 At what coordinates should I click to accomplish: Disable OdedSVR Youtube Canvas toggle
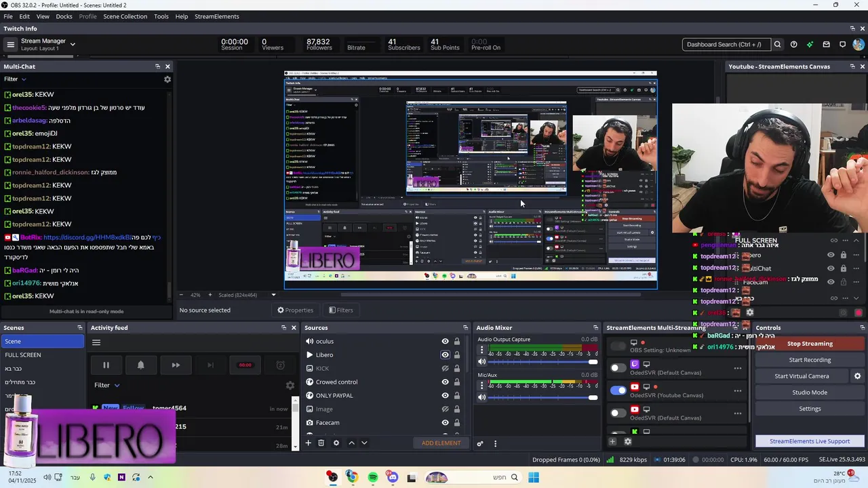(x=618, y=390)
